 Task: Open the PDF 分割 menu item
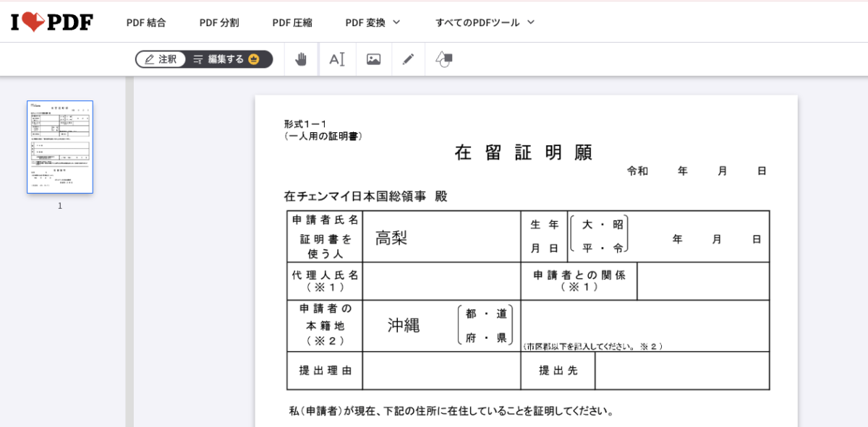click(x=219, y=22)
